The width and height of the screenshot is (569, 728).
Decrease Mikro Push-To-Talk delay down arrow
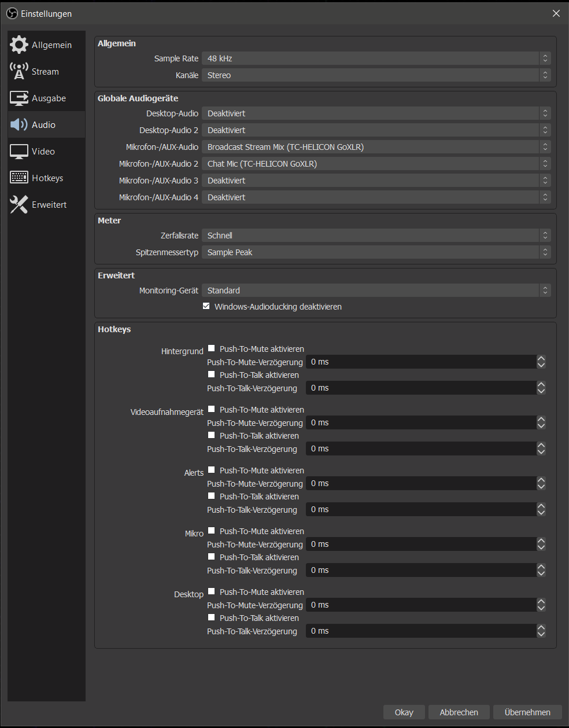point(541,573)
